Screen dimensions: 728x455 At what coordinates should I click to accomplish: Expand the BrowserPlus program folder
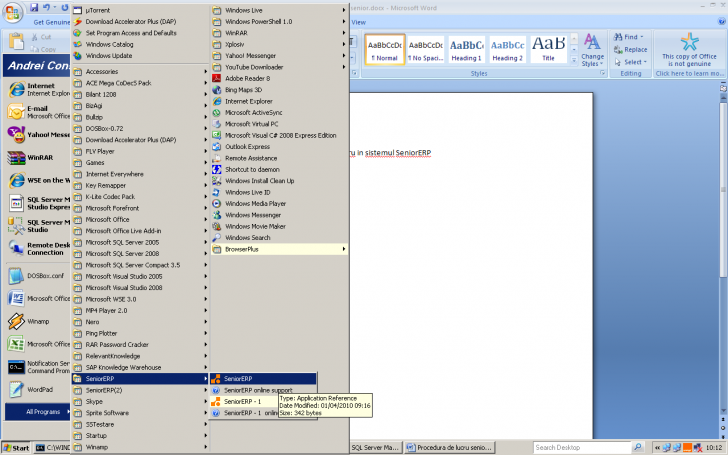pyautogui.click(x=280, y=249)
